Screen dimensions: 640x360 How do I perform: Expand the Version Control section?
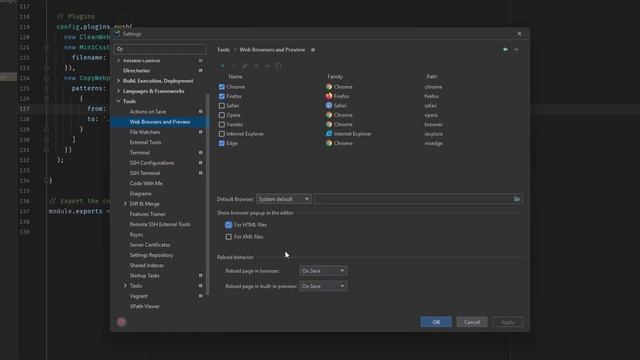coord(118,60)
